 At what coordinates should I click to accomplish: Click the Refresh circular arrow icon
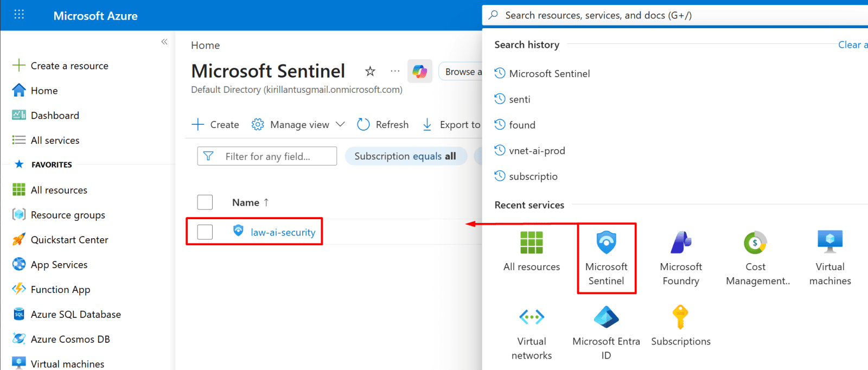(x=363, y=125)
